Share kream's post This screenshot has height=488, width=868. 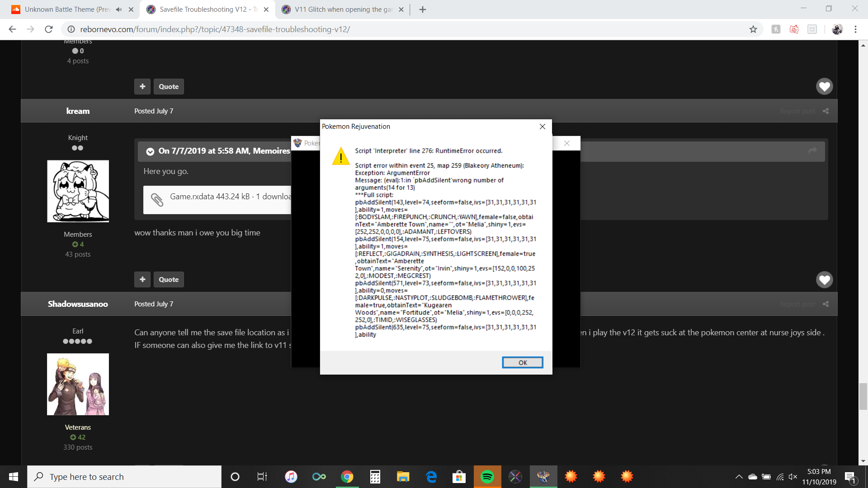[826, 111]
